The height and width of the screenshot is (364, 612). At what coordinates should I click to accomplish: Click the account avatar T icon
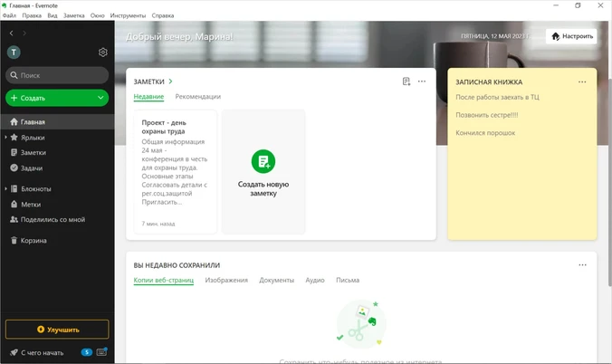14,53
